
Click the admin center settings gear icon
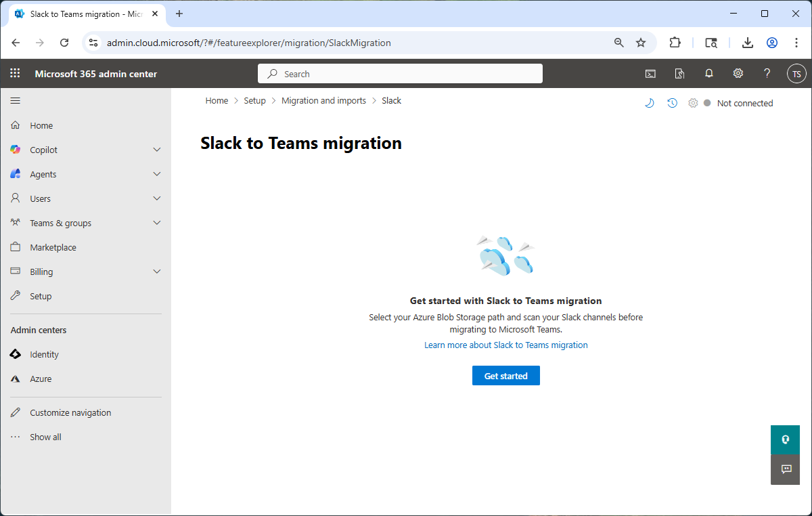pyautogui.click(x=738, y=73)
